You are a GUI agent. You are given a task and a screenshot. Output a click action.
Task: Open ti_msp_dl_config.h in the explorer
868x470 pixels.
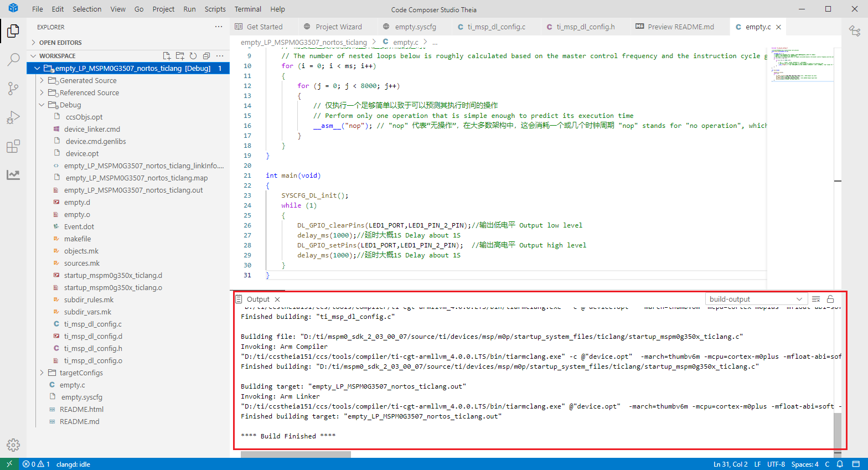[93, 348]
